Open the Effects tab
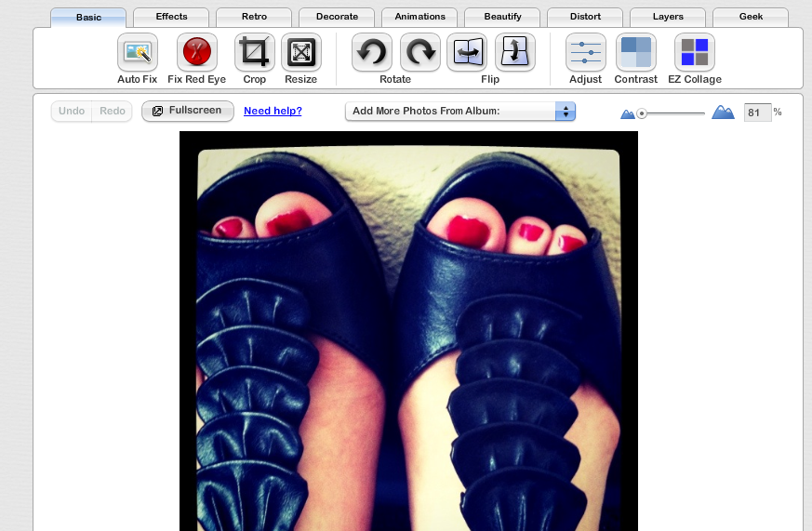The width and height of the screenshot is (812, 531). [x=171, y=17]
